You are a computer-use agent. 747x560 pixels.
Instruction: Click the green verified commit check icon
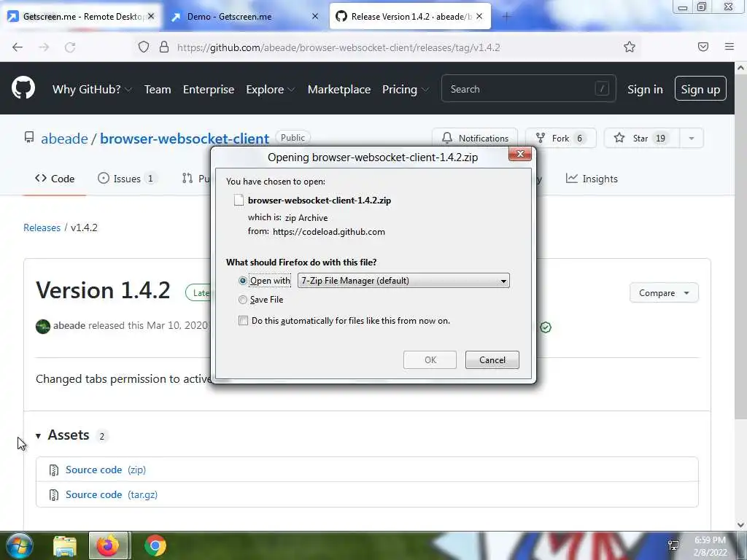click(x=546, y=327)
